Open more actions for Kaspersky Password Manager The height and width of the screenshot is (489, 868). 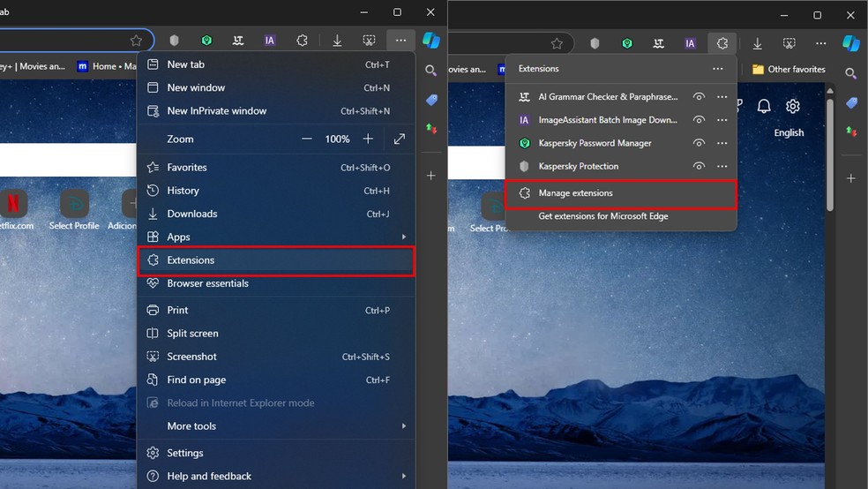722,143
